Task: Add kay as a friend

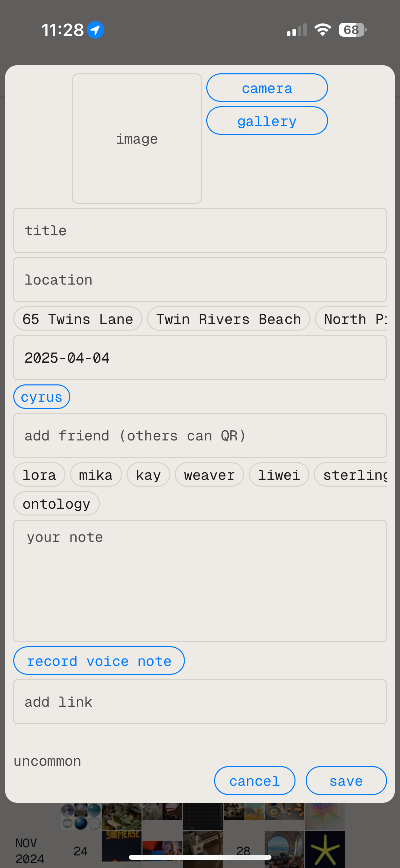Action: point(148,475)
